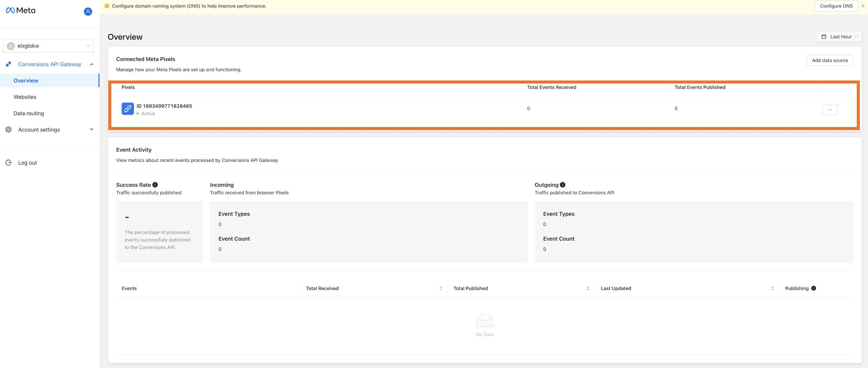The height and width of the screenshot is (368, 868).
Task: Collapse the Conversions API Gateway section chevron
Action: (92, 64)
